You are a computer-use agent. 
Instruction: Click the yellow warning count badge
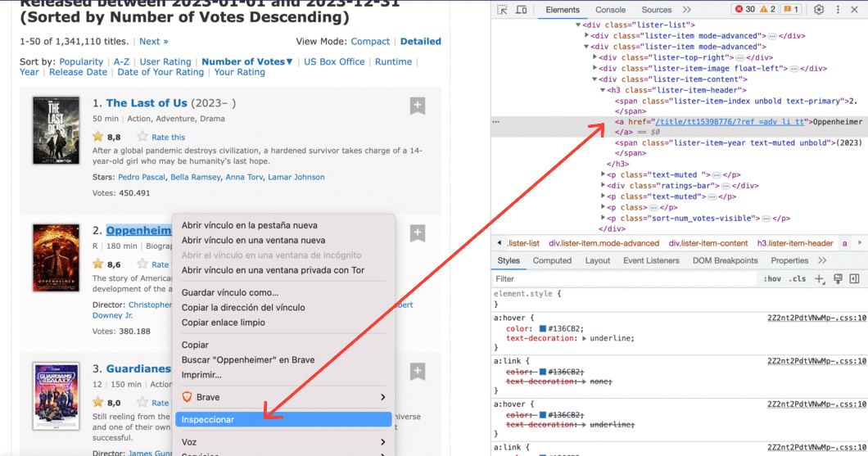768,9
